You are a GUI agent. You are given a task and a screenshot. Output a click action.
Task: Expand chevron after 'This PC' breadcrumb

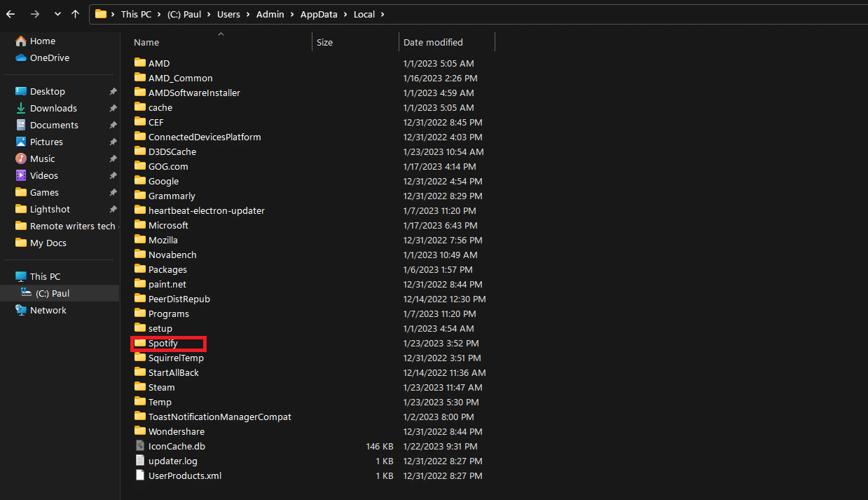(x=158, y=14)
